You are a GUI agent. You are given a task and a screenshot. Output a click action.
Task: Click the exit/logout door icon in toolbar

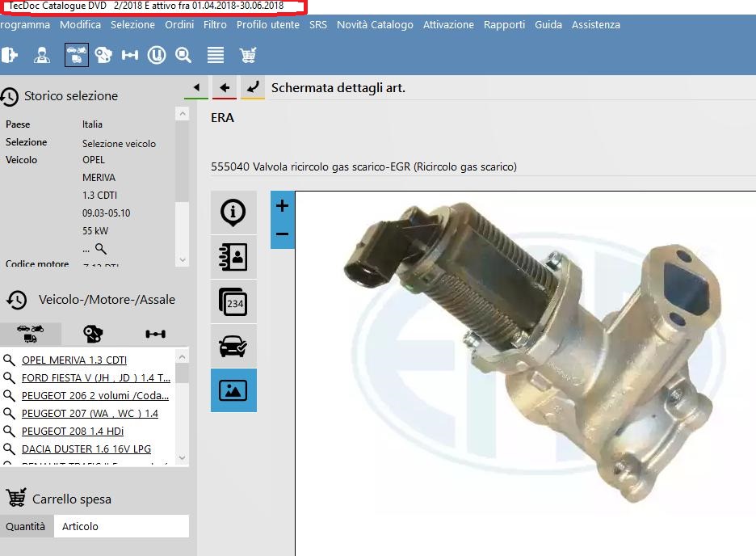click(x=9, y=55)
